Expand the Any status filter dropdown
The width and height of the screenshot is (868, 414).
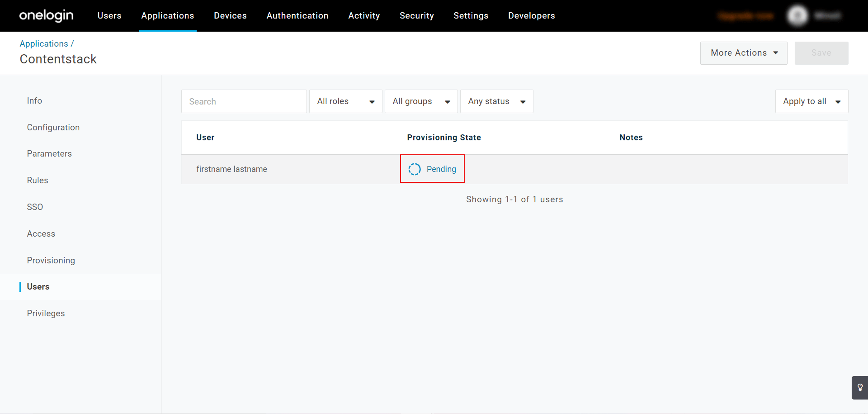[x=496, y=101]
